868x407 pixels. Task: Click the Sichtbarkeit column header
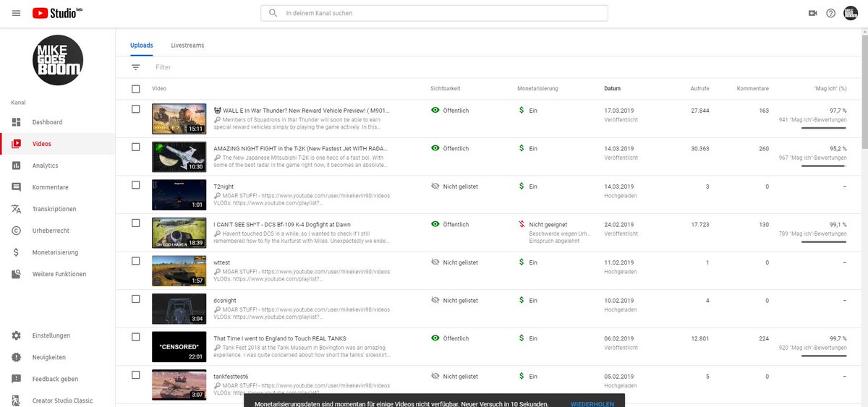(445, 89)
